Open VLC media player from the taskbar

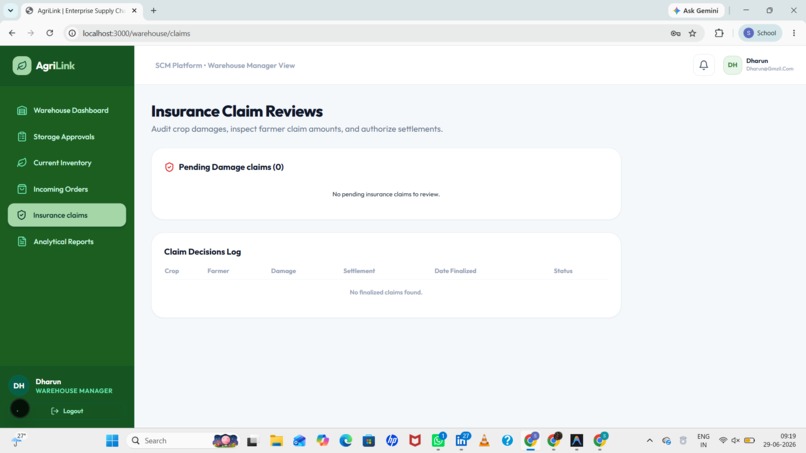point(484,441)
